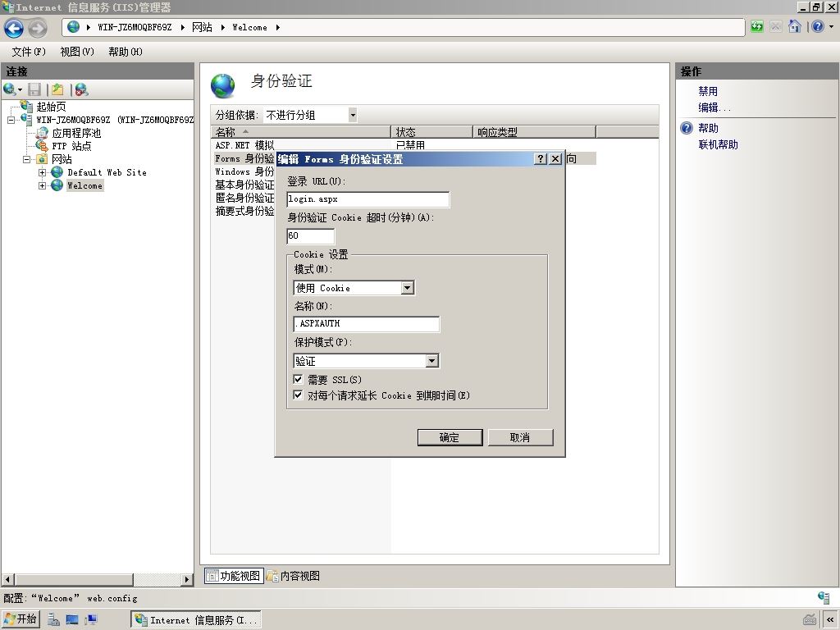
Task: Open the 文件(F) menu
Action: [x=29, y=52]
